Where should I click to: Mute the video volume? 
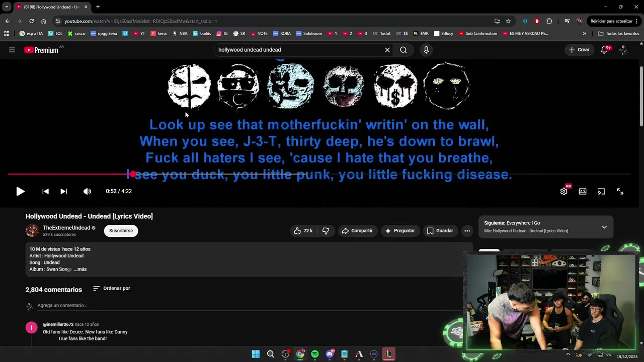point(87,191)
